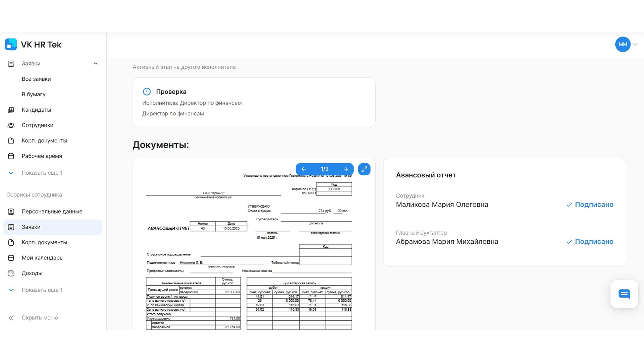Click the Кандидаты sidebar icon

click(x=11, y=110)
